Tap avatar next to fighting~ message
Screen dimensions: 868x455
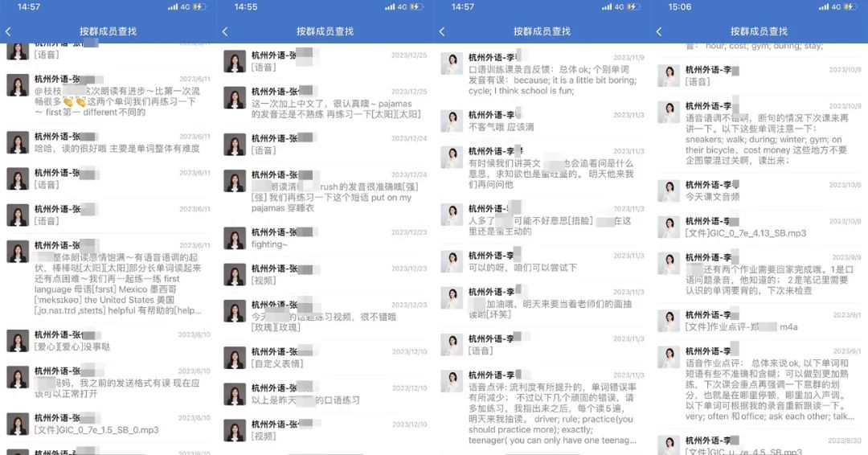235,238
